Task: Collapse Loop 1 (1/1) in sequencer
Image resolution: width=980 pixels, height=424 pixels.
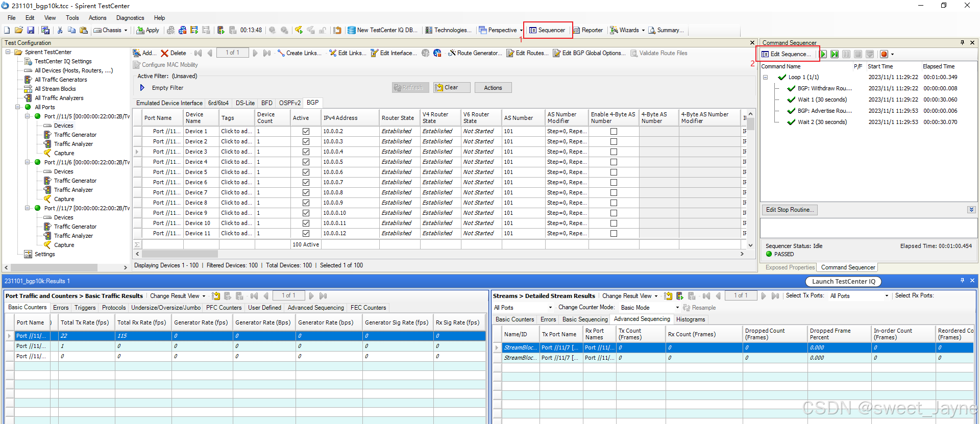Action: [x=766, y=78]
